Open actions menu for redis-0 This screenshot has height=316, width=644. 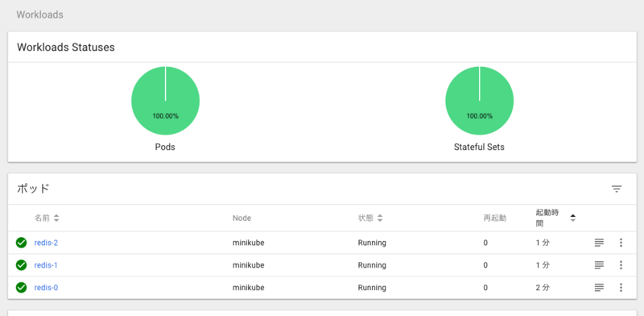tap(621, 287)
